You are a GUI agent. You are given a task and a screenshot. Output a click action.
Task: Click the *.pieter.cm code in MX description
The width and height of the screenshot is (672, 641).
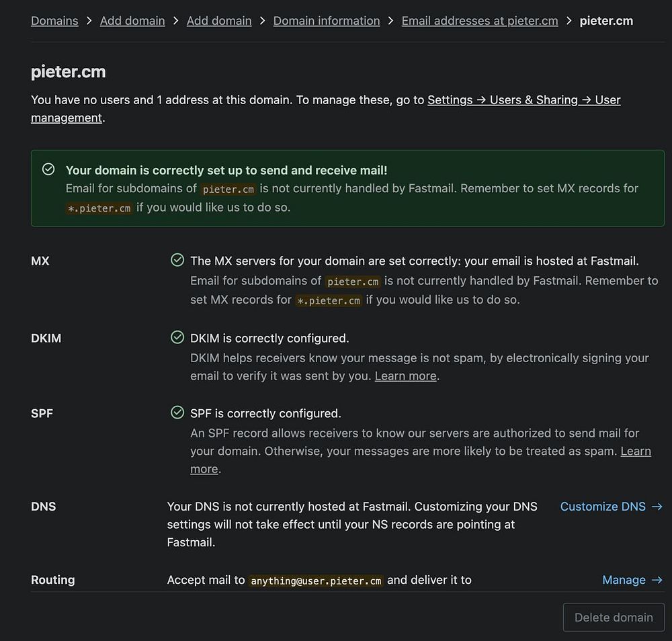point(329,300)
